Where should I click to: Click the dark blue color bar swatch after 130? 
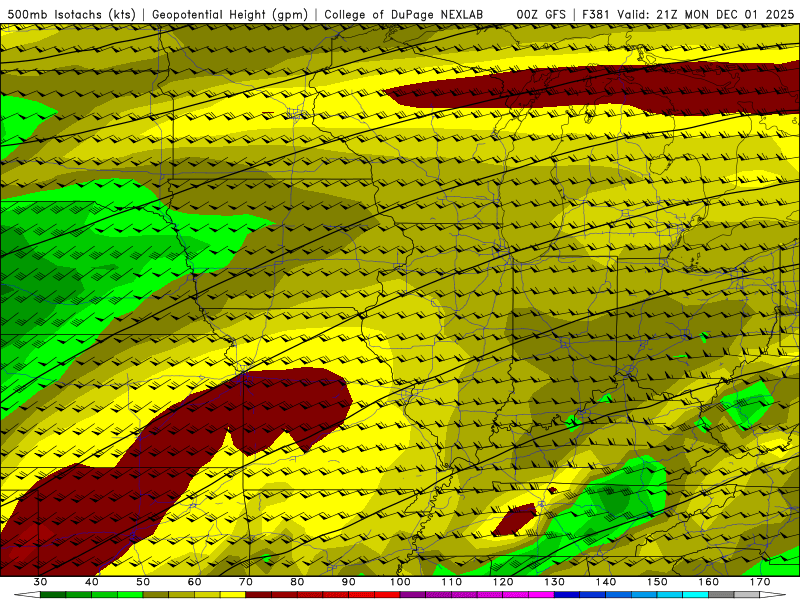click(x=567, y=595)
